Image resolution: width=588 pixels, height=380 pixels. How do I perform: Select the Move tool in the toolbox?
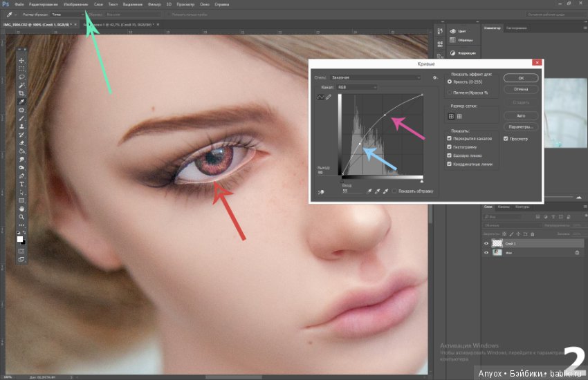coord(21,61)
